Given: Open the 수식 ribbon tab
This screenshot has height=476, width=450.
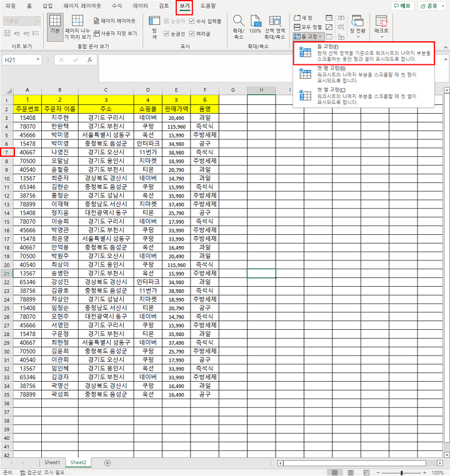Looking at the screenshot, I should tap(117, 6).
